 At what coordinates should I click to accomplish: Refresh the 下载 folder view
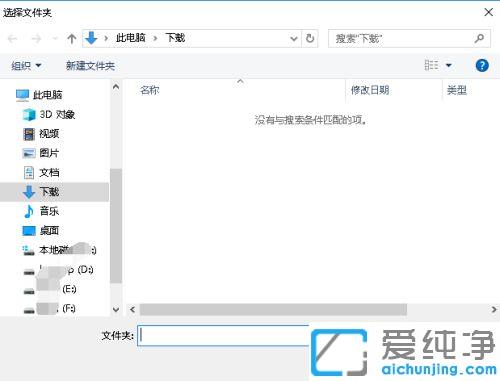(x=310, y=39)
